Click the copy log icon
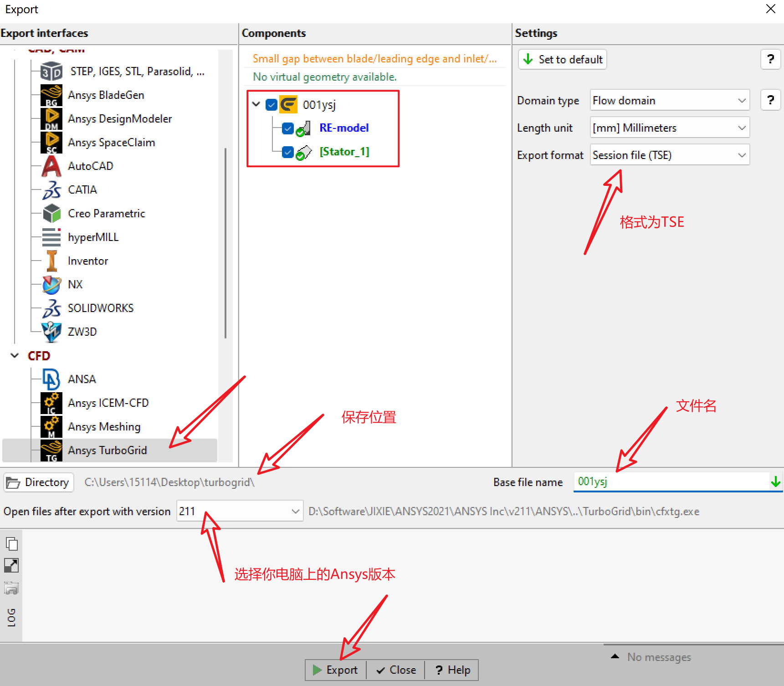The width and height of the screenshot is (784, 686). [11, 543]
